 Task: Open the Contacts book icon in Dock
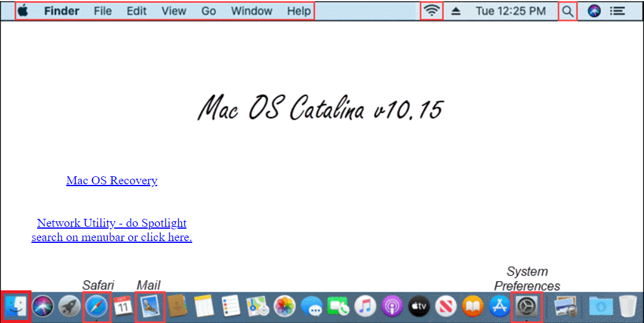point(177,306)
